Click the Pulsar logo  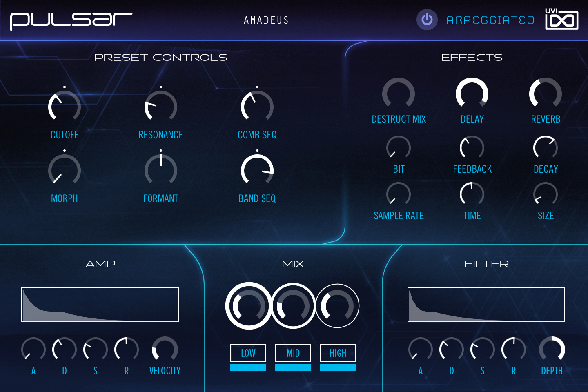(x=71, y=21)
